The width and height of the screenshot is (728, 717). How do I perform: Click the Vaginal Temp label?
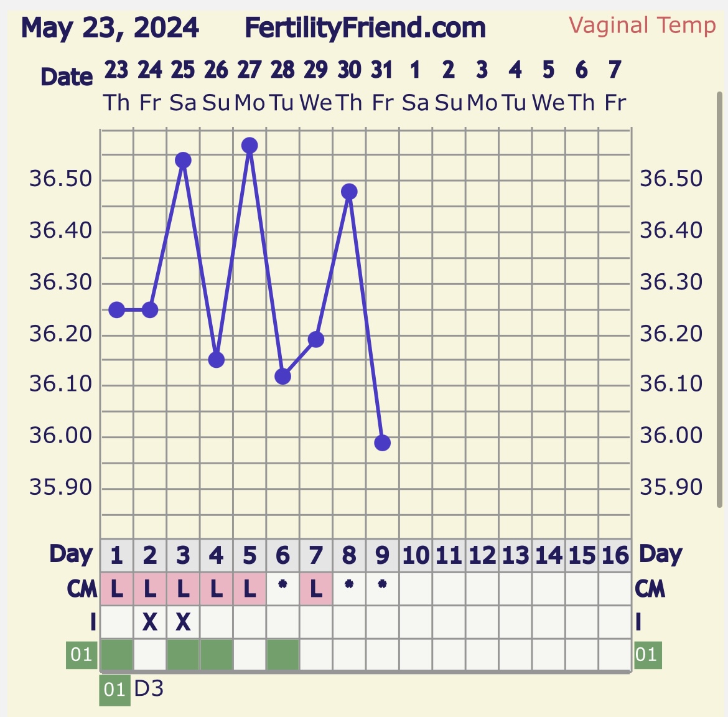coord(642,26)
